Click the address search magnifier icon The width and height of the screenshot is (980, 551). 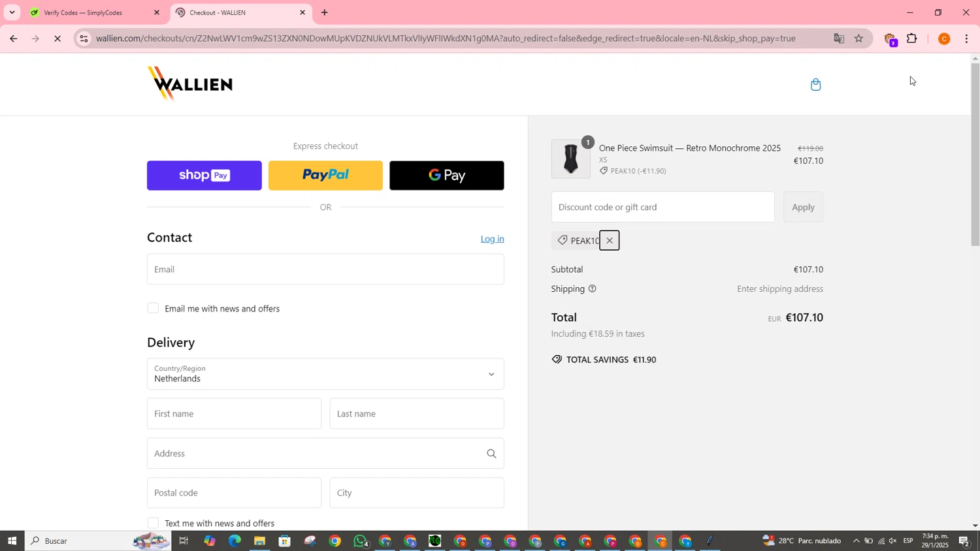491,454
